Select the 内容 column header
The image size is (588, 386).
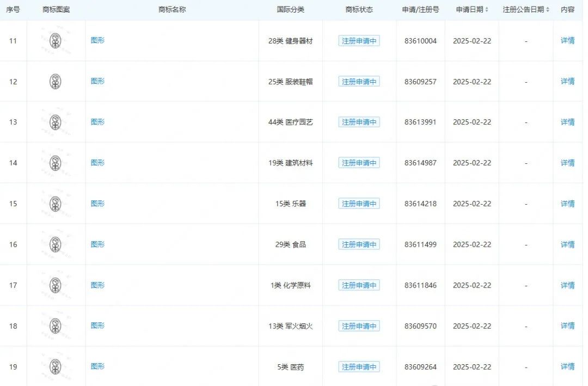pyautogui.click(x=567, y=10)
